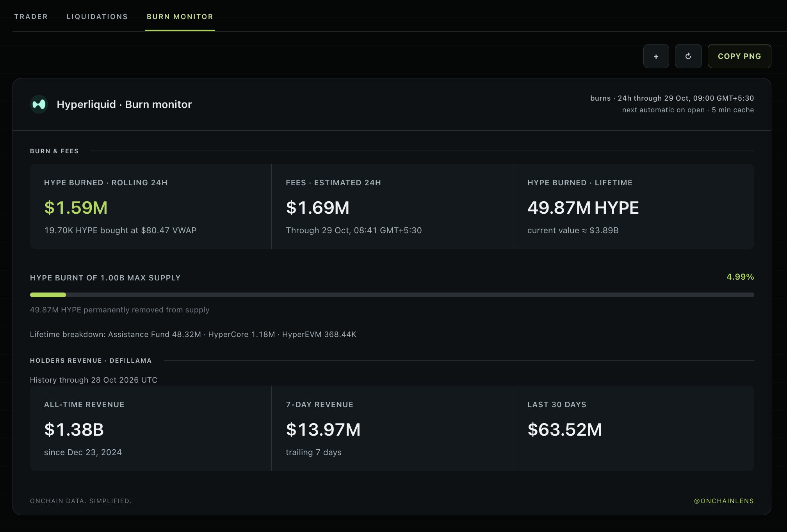Click 'trailing 7 days' text

point(313,452)
